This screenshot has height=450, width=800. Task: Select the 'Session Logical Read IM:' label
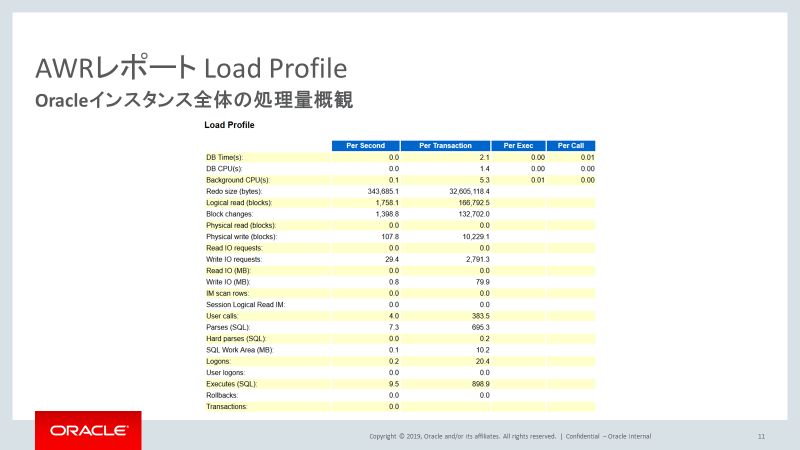(x=245, y=305)
